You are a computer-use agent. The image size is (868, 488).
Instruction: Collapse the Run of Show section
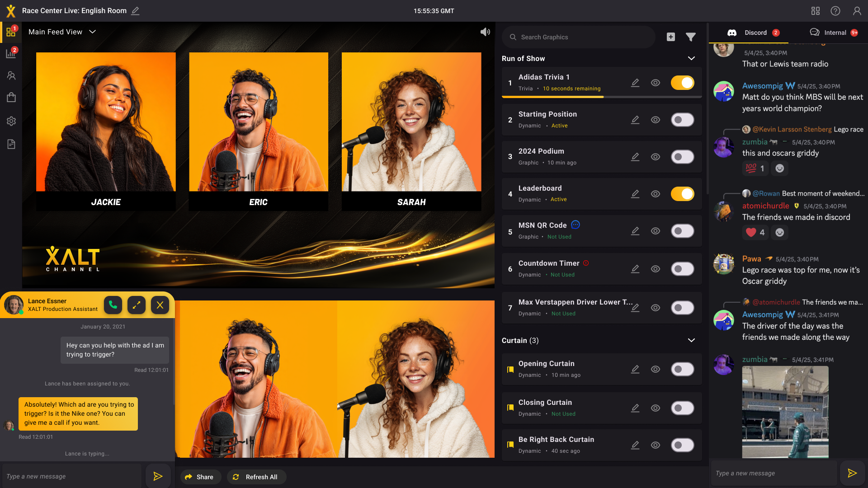coord(691,58)
